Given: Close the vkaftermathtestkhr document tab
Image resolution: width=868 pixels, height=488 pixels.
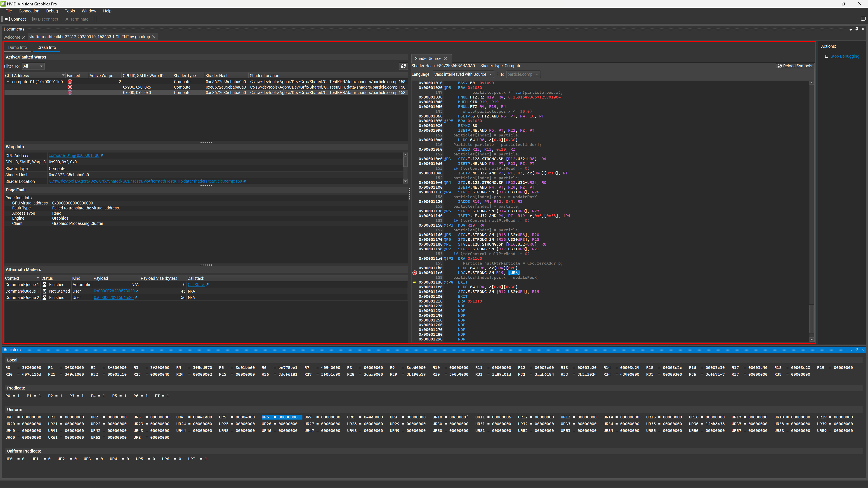Looking at the screenshot, I should click(x=154, y=37).
